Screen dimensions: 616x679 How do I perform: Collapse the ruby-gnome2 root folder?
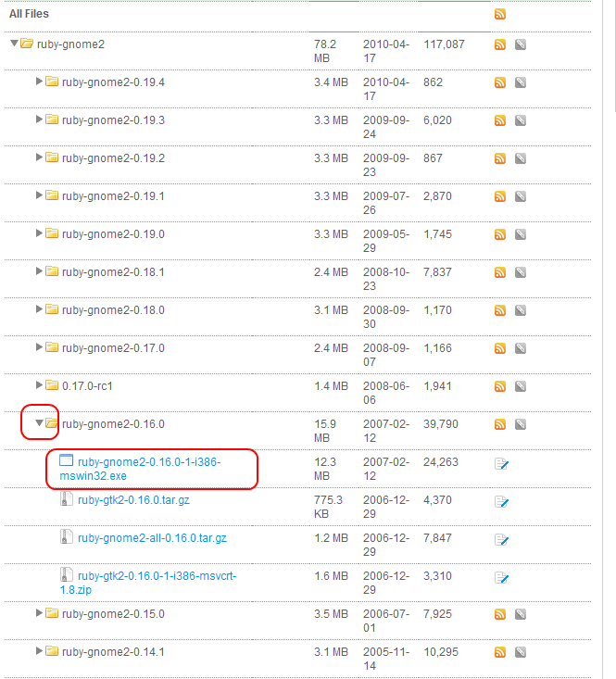click(14, 44)
